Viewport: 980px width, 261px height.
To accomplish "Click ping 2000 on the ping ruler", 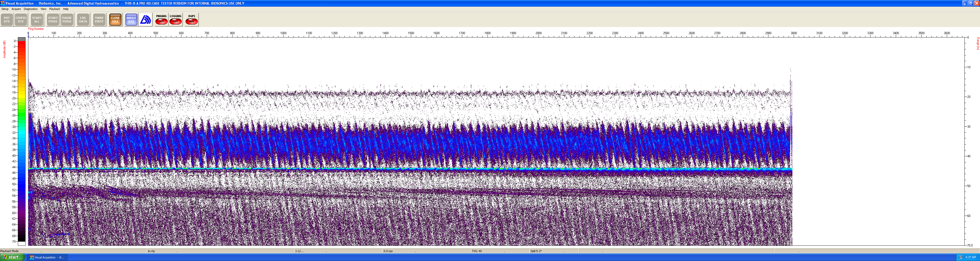I will coord(538,33).
